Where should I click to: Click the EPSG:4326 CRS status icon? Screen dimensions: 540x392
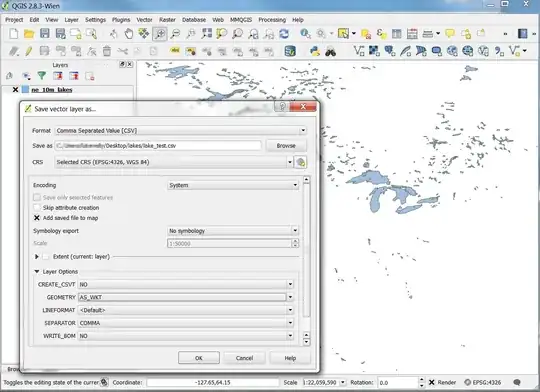click(x=483, y=382)
